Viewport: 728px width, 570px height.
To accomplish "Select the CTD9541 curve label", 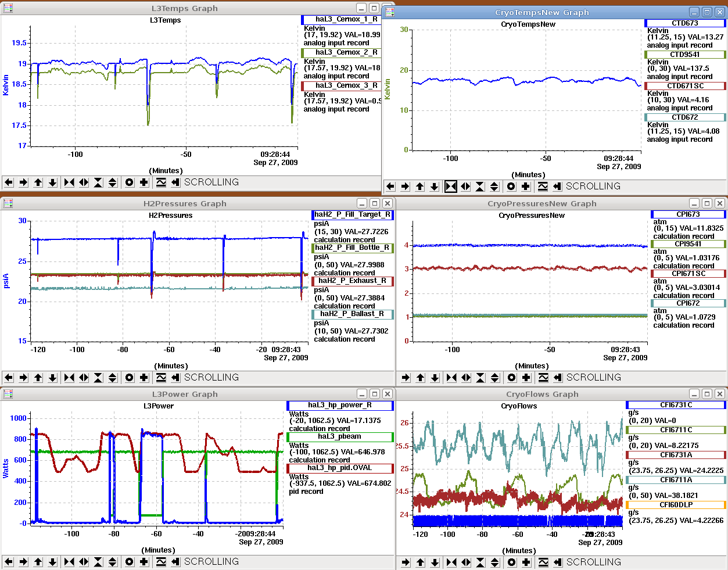I will (686, 55).
